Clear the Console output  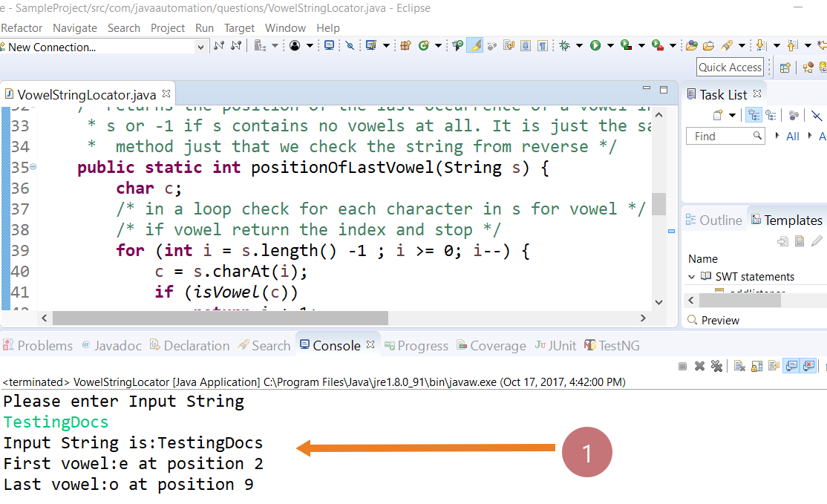pyautogui.click(x=739, y=364)
